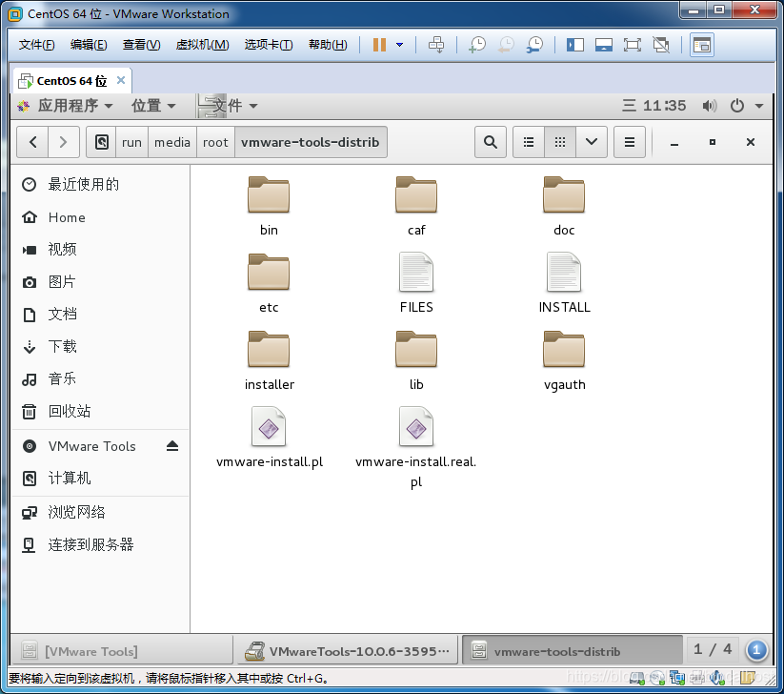This screenshot has width=784, height=694.
Task: Open 图片 folder in sidebar
Action: coord(100,282)
